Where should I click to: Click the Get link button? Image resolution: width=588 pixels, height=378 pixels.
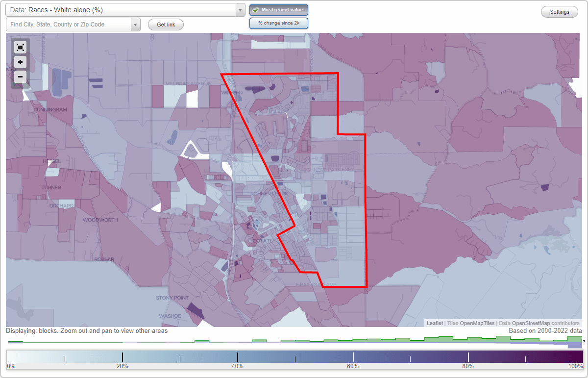tap(166, 25)
